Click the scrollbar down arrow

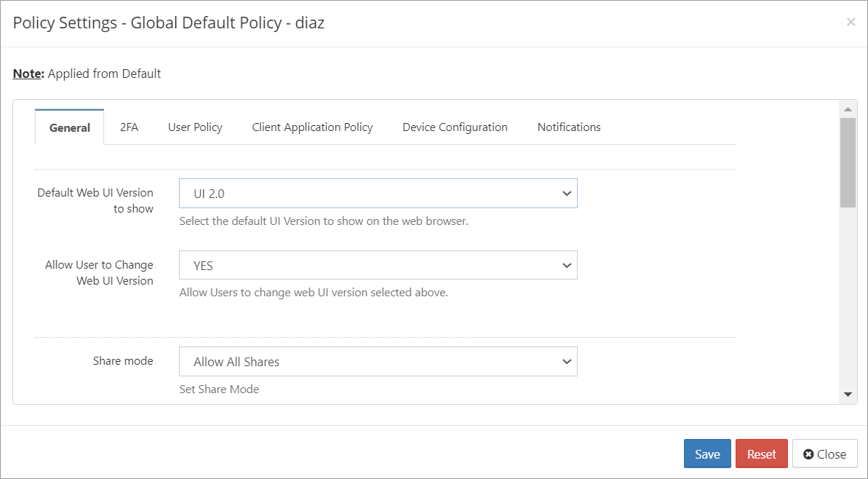[x=848, y=395]
